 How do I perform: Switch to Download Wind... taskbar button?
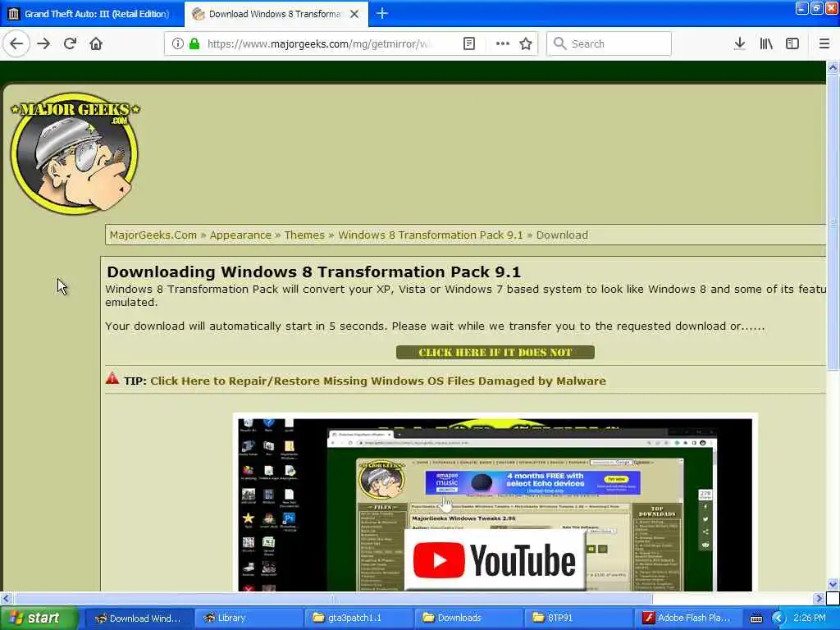[x=138, y=619]
